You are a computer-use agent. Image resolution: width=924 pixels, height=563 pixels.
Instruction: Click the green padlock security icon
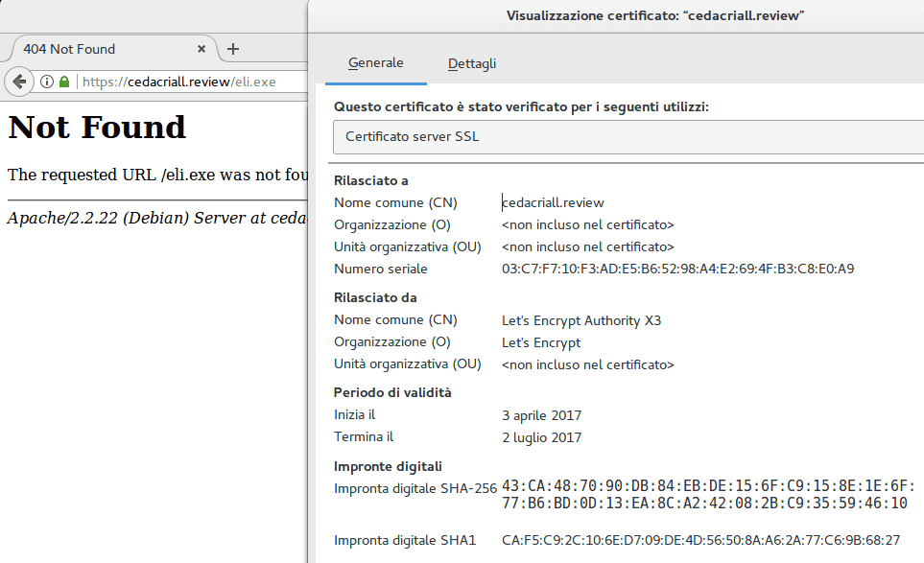[64, 82]
